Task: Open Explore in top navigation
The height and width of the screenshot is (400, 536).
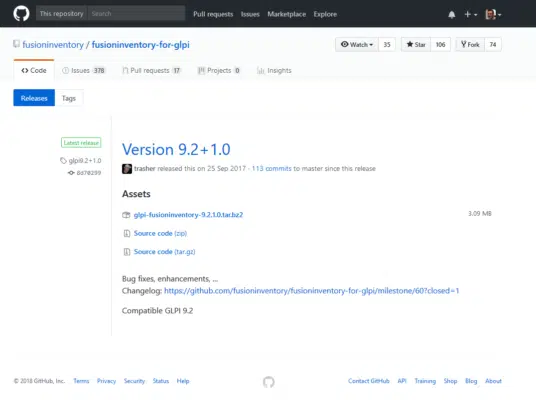Action: pos(325,14)
